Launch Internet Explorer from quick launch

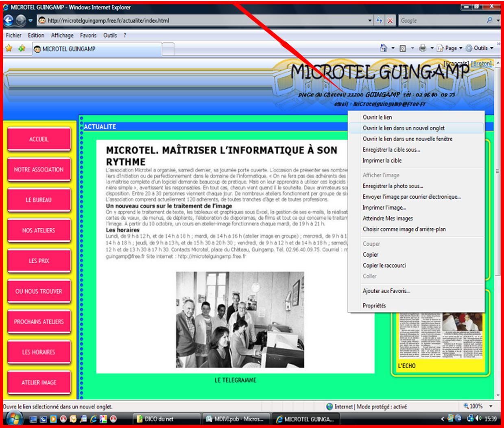(93, 419)
